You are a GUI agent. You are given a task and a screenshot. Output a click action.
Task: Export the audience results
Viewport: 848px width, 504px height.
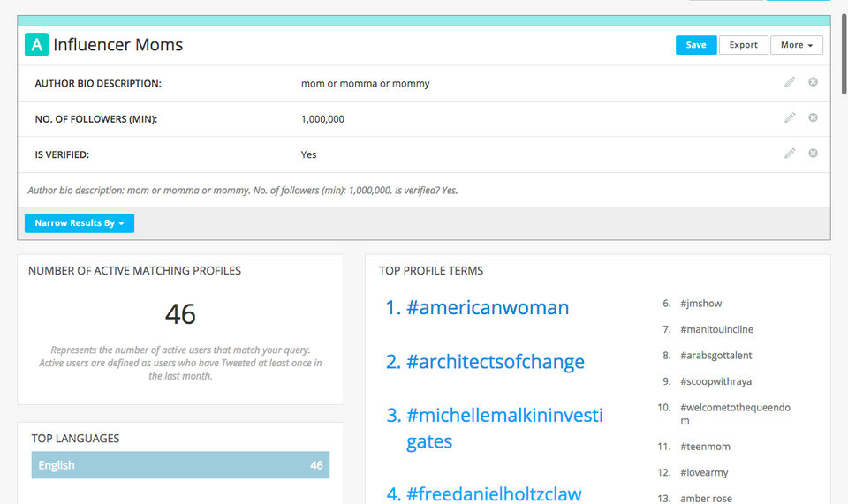coord(743,45)
